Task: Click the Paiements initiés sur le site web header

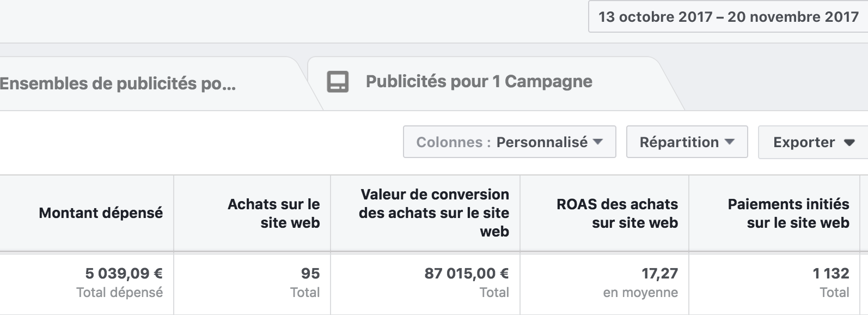Action: pos(788,213)
